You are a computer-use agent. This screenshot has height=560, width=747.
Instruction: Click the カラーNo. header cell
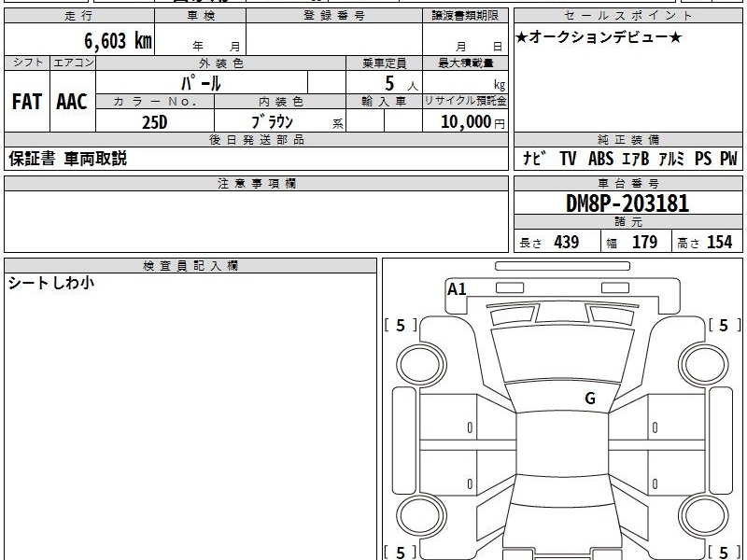[155, 102]
